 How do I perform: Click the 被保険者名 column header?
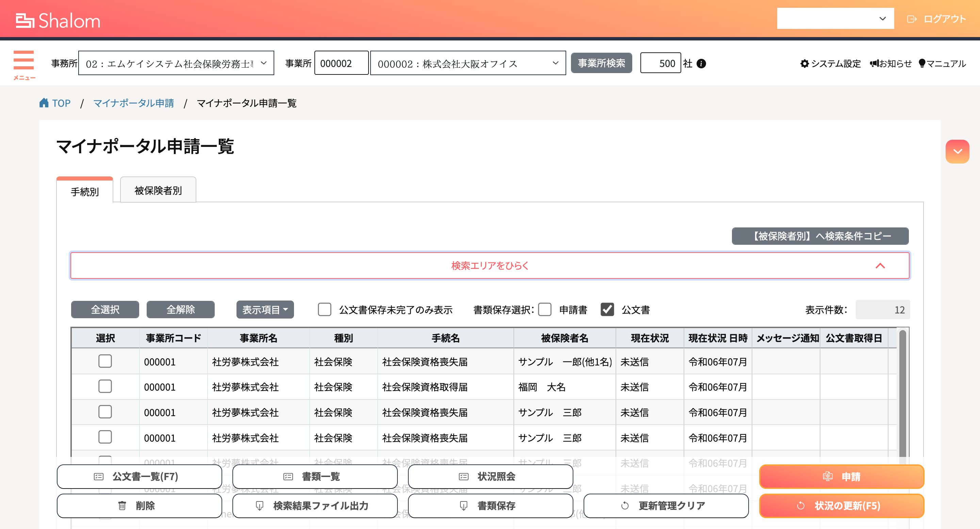pos(565,338)
